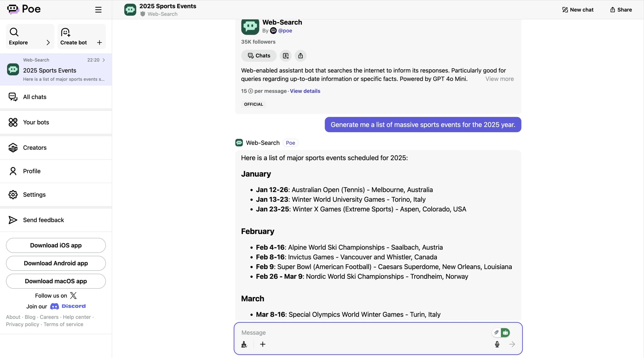The width and height of the screenshot is (644, 358).
Task: Expand the Explore chevron arrow
Action: pyautogui.click(x=48, y=43)
